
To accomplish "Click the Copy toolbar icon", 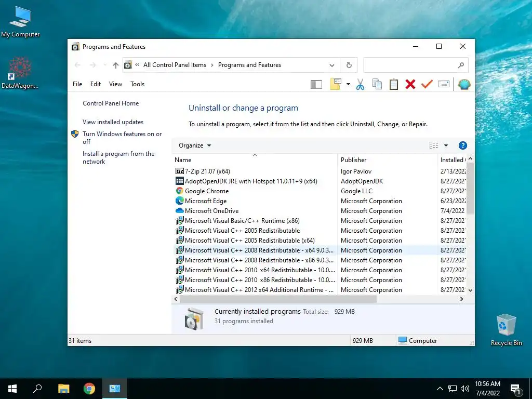I will click(x=377, y=84).
